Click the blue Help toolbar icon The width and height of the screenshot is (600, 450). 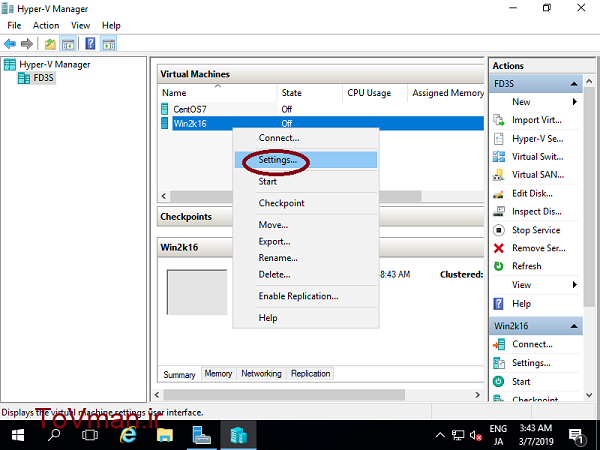point(90,44)
